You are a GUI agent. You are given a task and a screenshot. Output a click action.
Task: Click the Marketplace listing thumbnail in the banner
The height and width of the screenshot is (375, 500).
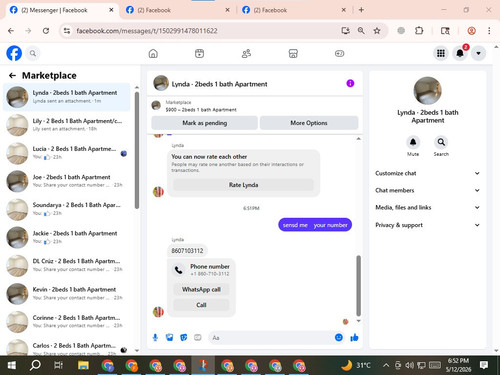pyautogui.click(x=156, y=106)
